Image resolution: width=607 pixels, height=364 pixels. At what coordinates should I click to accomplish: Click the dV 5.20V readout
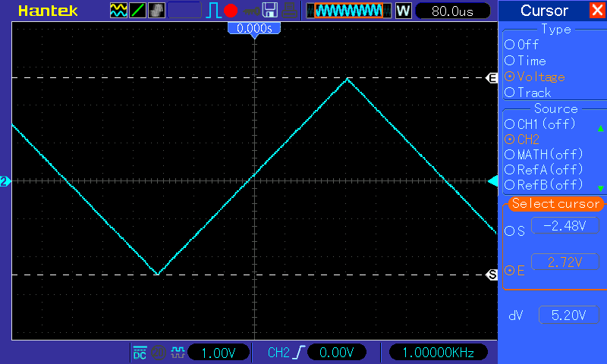click(568, 315)
